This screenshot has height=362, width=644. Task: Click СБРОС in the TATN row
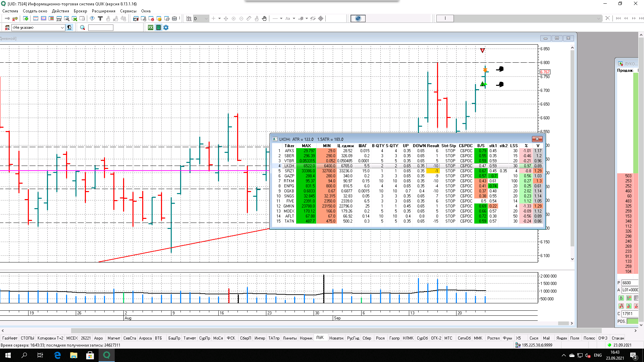pos(466,221)
